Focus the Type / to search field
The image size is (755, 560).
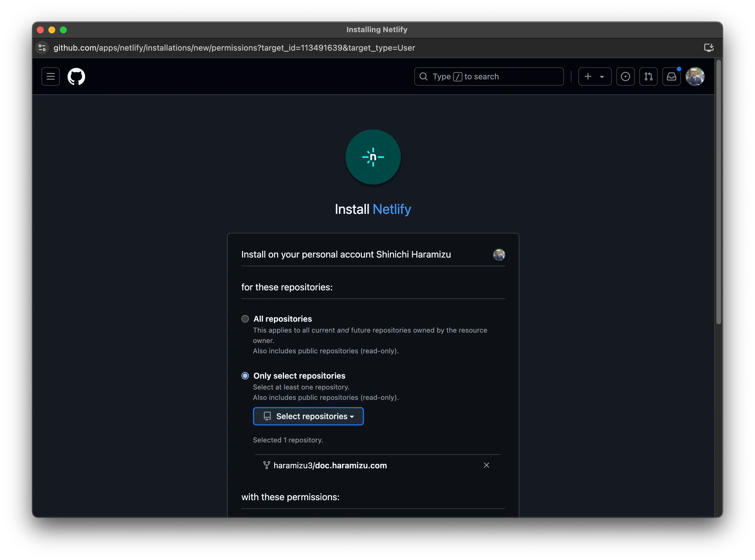489,76
